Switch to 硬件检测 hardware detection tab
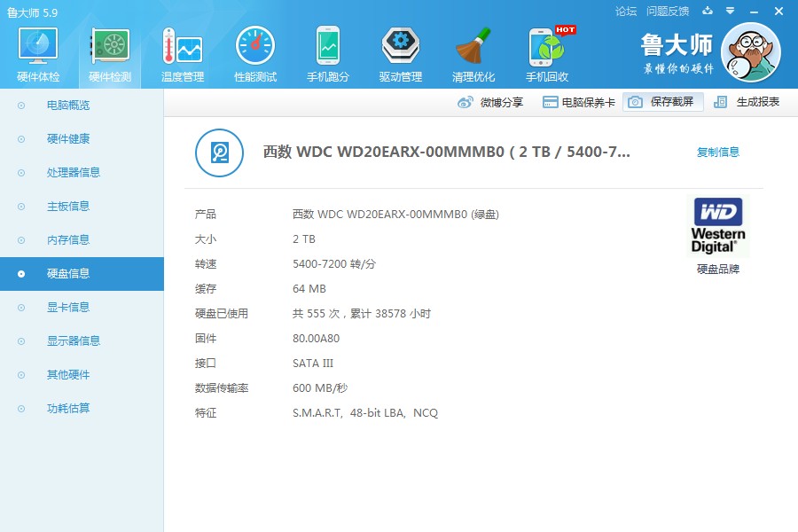This screenshot has width=798, height=532. point(108,49)
